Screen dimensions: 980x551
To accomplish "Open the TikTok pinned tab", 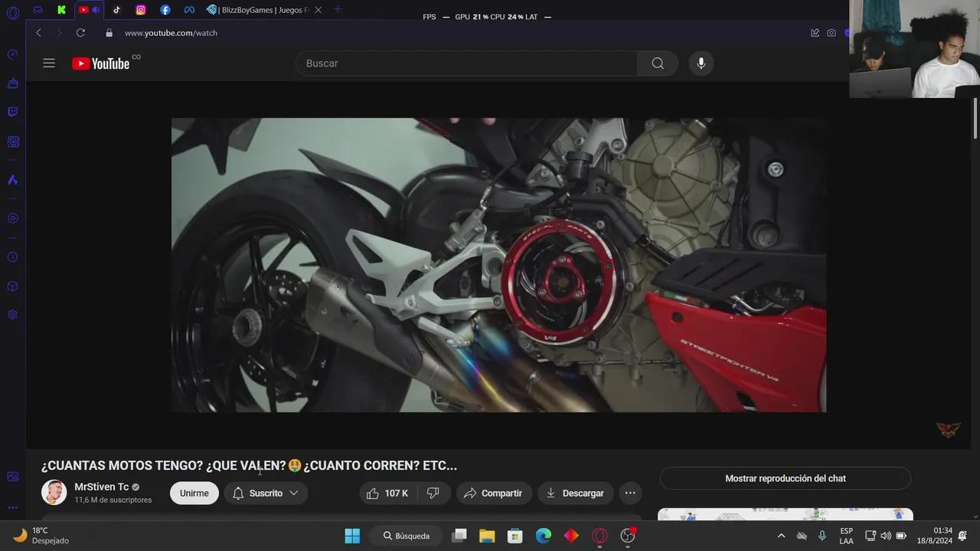I will (116, 10).
